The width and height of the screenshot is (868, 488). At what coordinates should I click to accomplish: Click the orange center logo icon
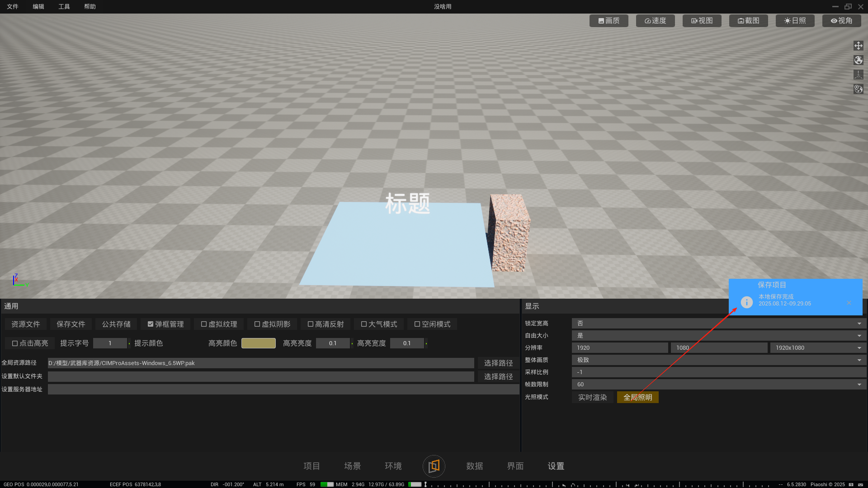pos(434,466)
